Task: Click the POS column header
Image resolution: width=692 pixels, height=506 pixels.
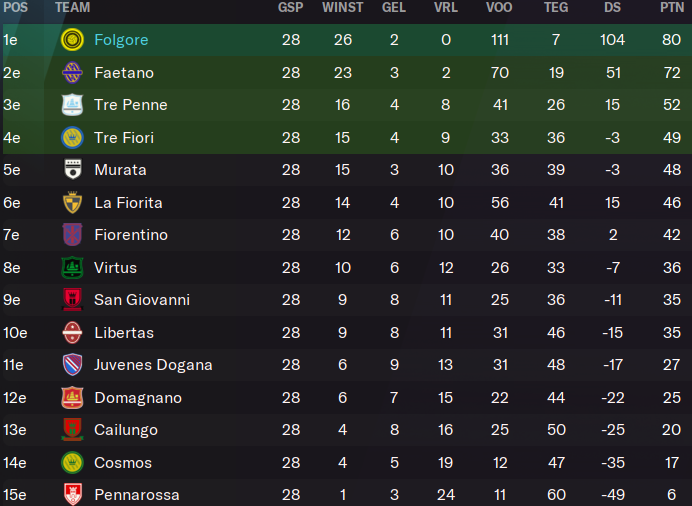Action: 15,7
